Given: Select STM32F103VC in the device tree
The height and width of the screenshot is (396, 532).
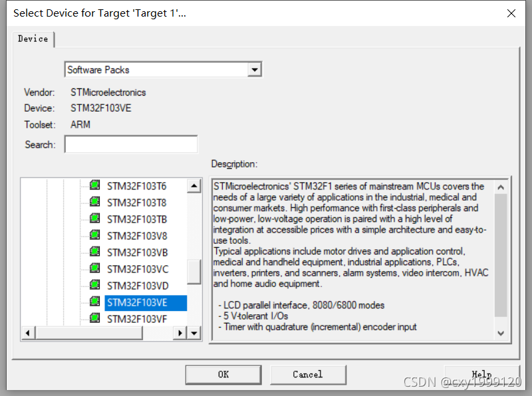Looking at the screenshot, I should tap(138, 269).
